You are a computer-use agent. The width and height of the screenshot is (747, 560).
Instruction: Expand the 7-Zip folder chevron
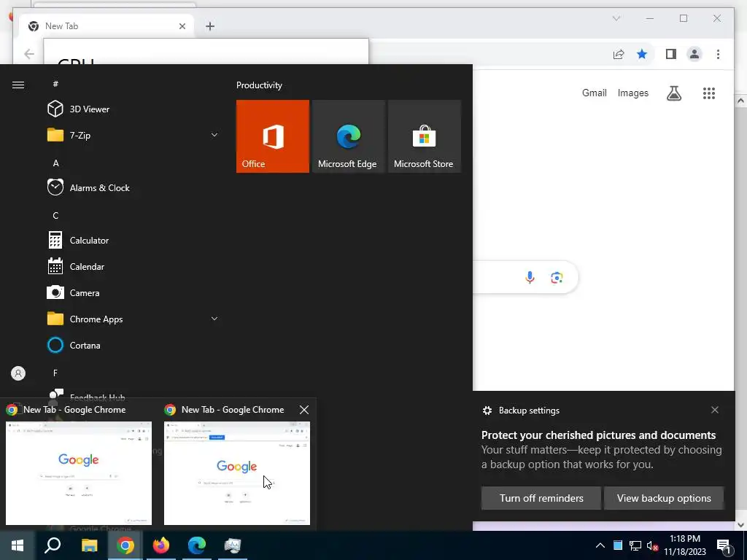(214, 135)
